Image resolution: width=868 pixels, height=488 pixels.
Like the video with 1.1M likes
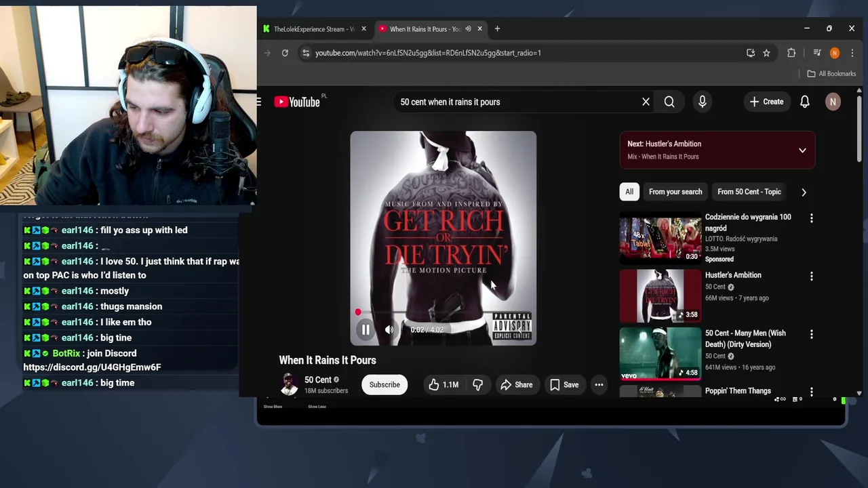coord(443,385)
